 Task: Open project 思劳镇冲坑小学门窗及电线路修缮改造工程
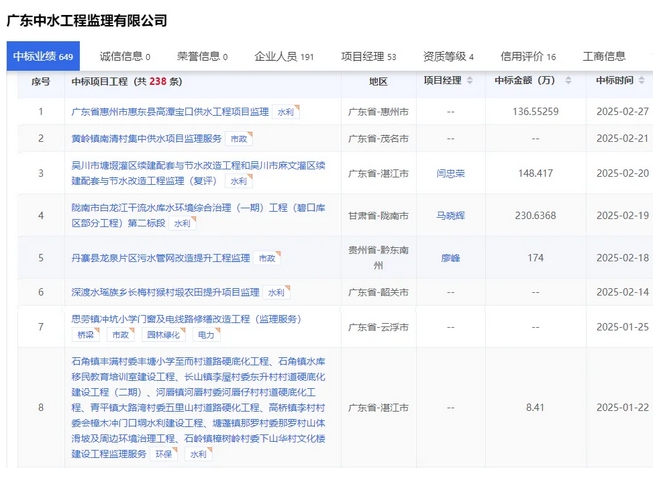click(x=186, y=319)
